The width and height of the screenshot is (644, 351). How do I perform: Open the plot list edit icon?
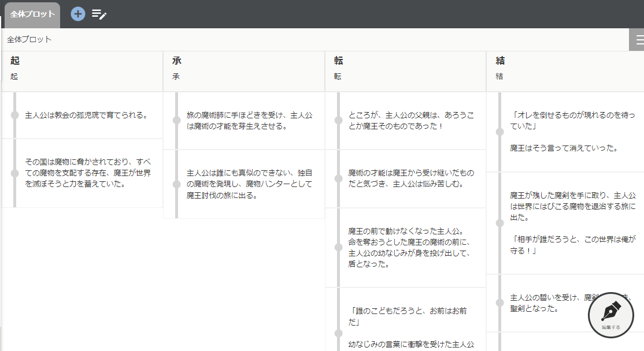coord(99,14)
